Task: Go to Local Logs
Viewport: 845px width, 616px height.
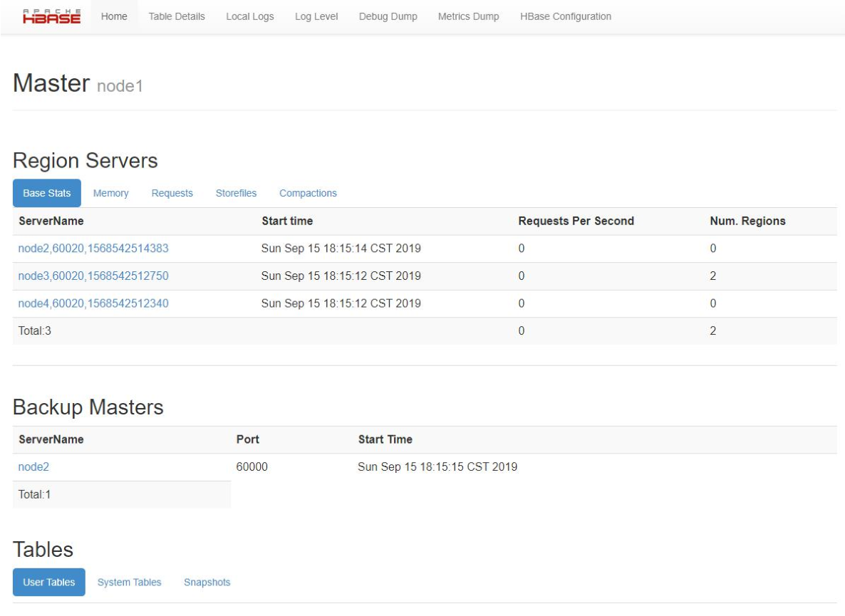Action: click(250, 16)
